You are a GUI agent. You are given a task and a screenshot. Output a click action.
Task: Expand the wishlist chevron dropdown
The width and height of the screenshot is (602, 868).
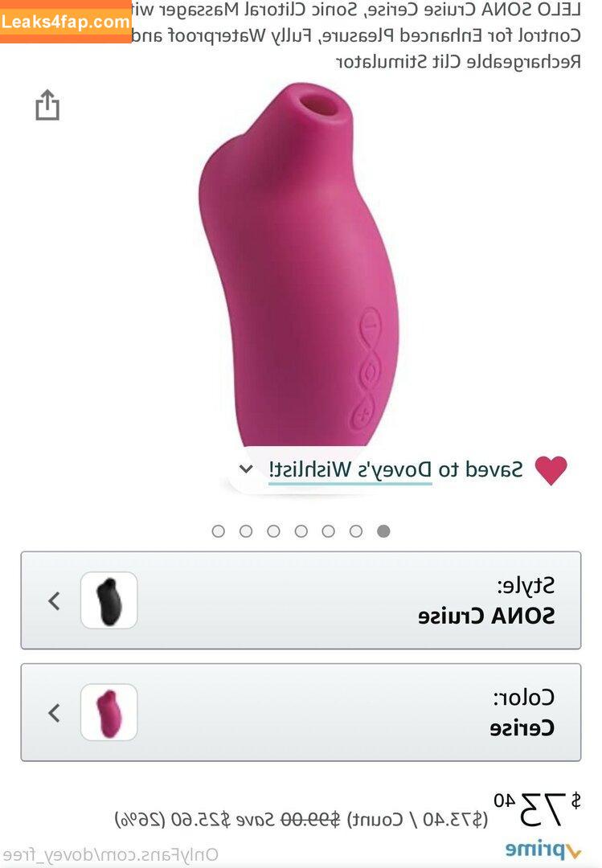coord(245,469)
